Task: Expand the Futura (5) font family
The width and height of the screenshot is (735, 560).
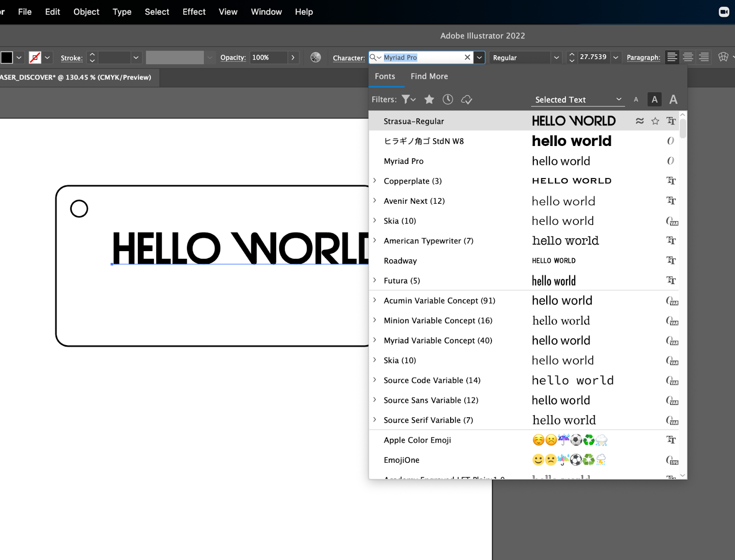Action: point(375,280)
